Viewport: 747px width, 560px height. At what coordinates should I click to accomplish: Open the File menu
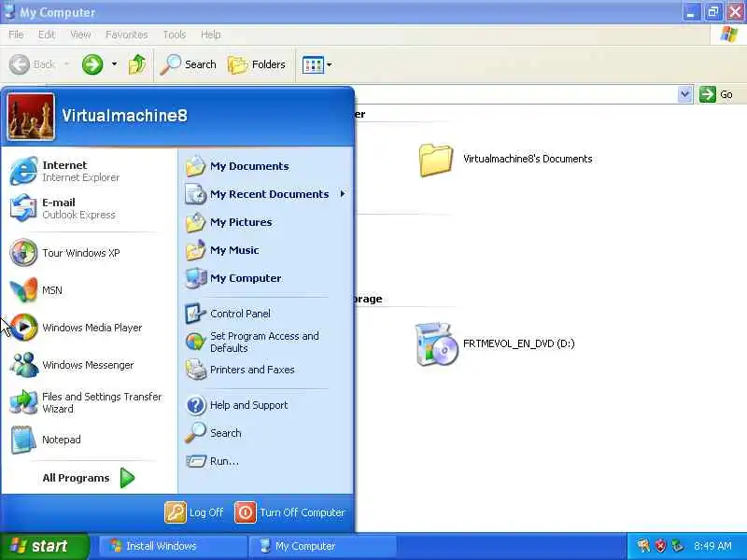click(16, 35)
